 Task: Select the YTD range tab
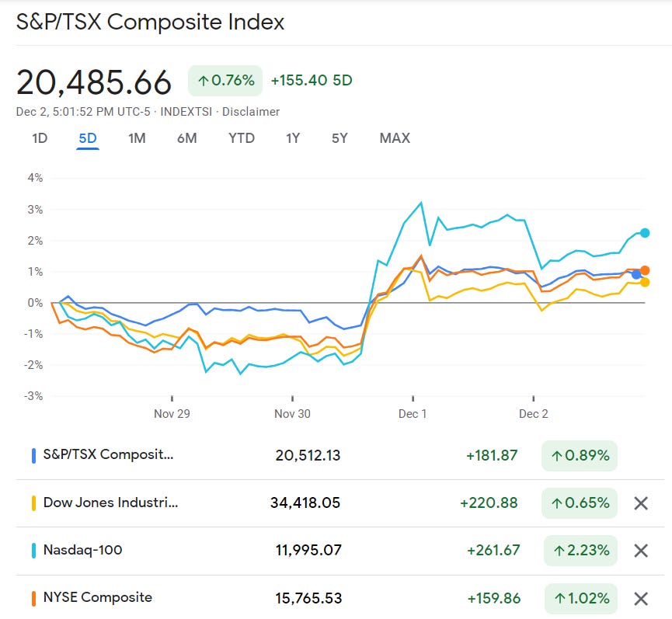[x=242, y=138]
